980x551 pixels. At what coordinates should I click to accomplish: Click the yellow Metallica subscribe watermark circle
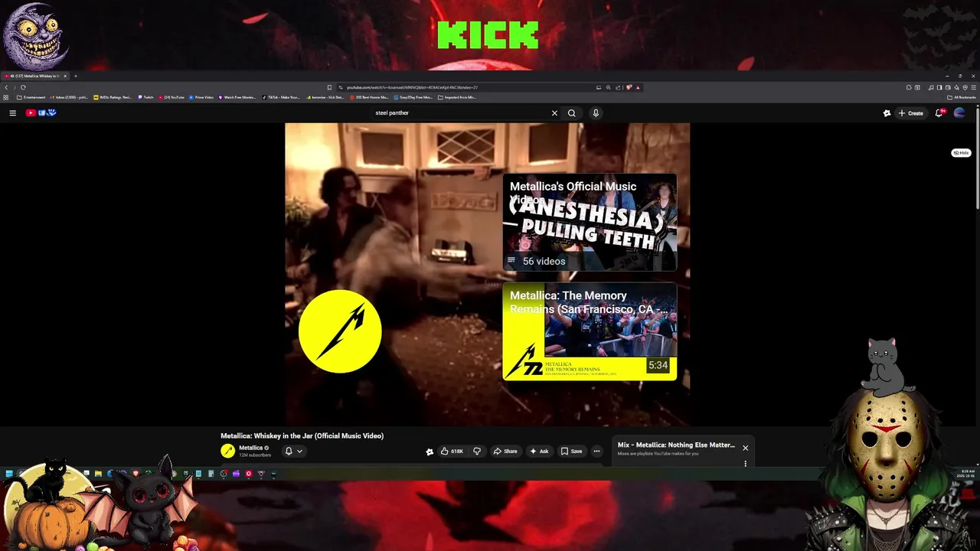coord(340,331)
